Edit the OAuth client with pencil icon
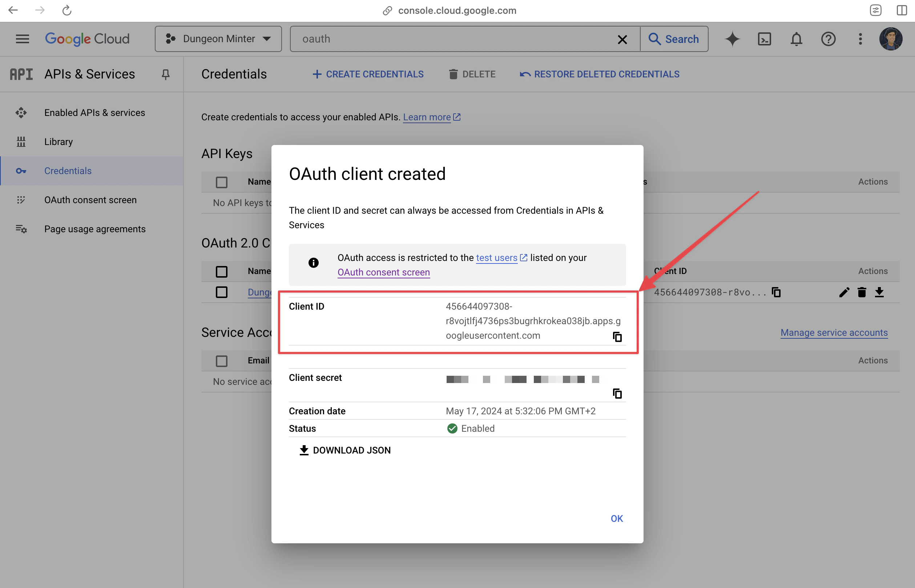The width and height of the screenshot is (915, 588). [844, 292]
